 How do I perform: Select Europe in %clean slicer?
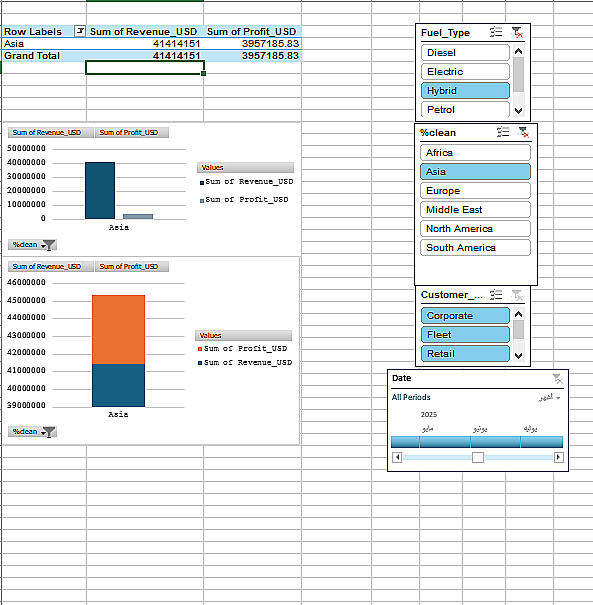pos(475,191)
